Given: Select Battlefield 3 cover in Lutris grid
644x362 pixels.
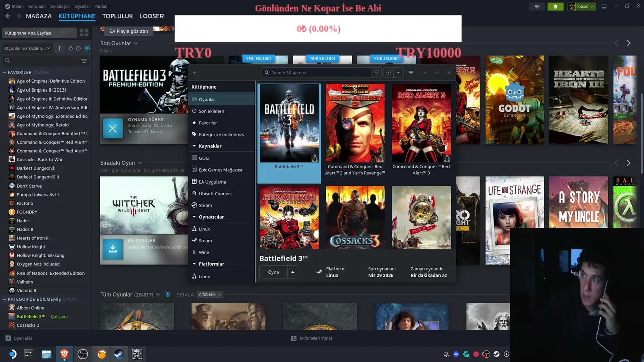Looking at the screenshot, I should [289, 123].
